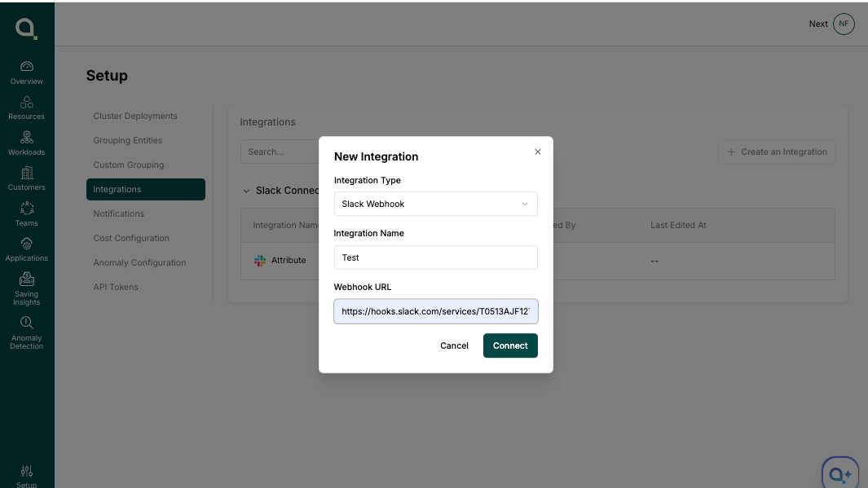868x488 pixels.
Task: Open the Setup sidebar item at the bottom
Action: 27,476
